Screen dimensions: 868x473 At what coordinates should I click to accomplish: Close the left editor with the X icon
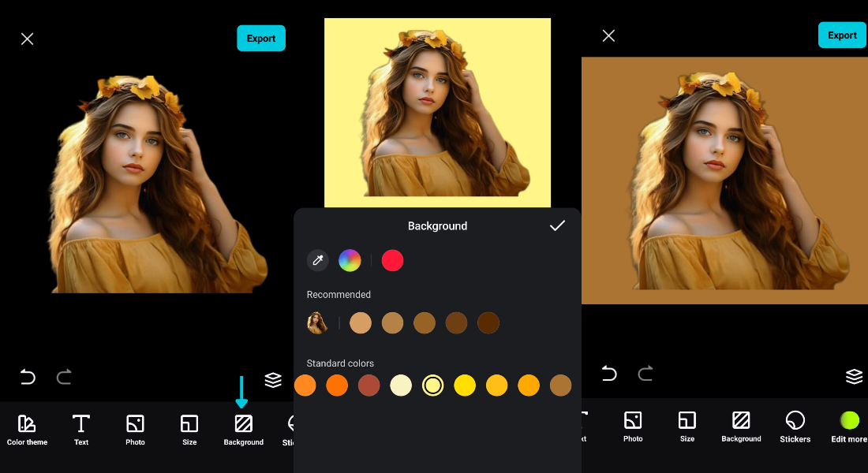click(27, 39)
